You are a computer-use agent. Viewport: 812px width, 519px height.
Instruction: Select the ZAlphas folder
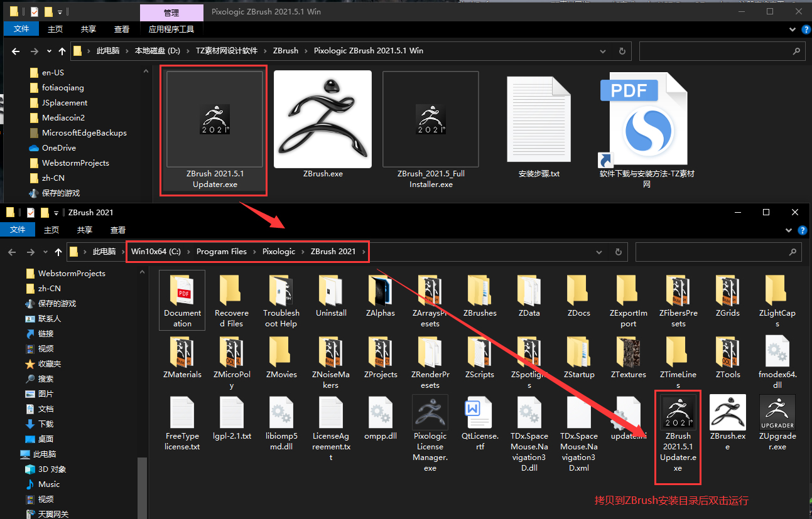(381, 296)
